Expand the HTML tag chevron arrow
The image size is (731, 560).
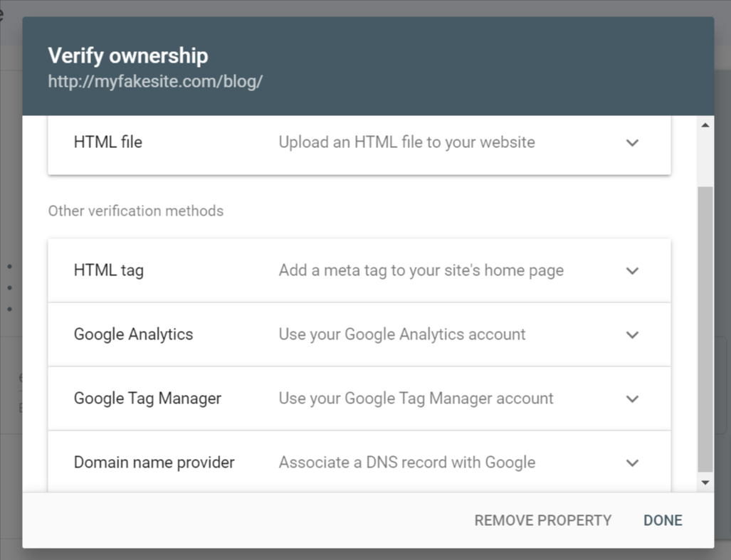[632, 270]
